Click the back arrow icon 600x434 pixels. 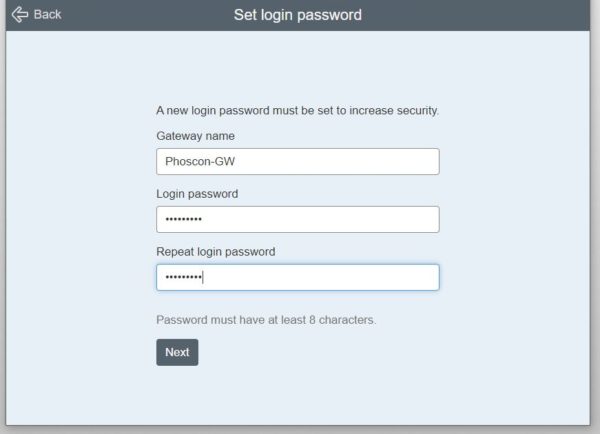pyautogui.click(x=20, y=15)
